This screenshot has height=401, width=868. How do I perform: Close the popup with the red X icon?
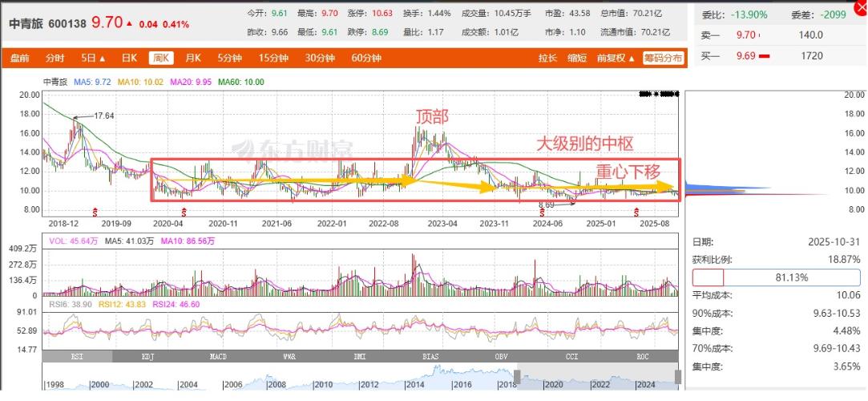tap(862, 8)
